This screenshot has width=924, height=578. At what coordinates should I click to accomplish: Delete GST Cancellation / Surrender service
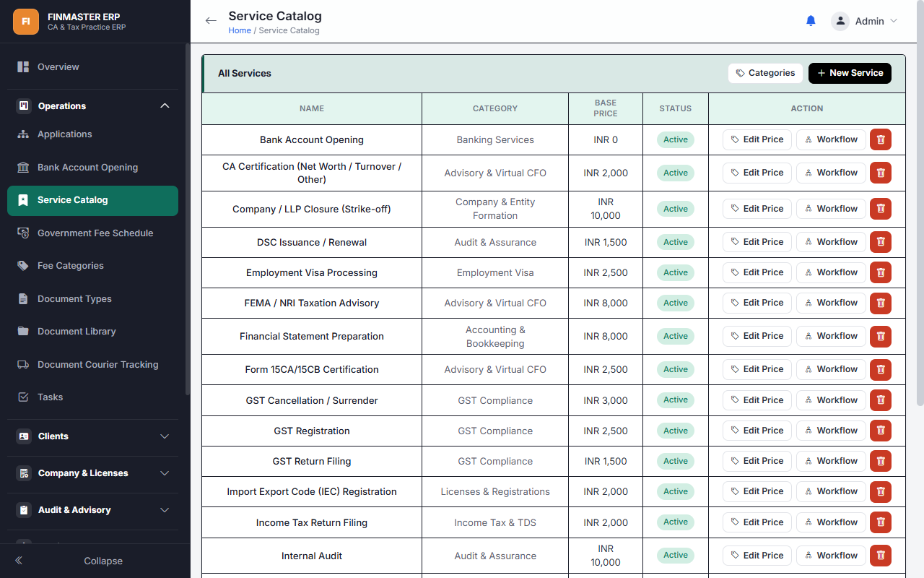[881, 400]
